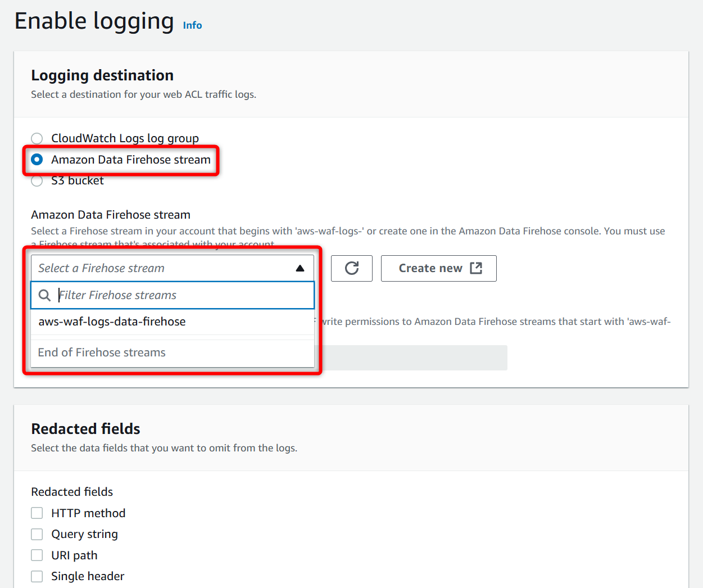
Task: Toggle the Single header checkbox
Action: coord(37,576)
